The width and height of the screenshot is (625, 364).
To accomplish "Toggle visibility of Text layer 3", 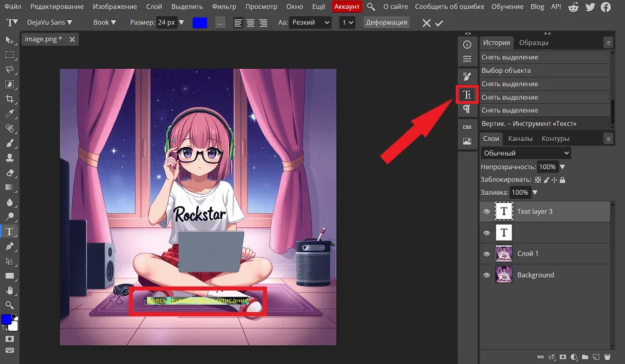I will tap(487, 212).
